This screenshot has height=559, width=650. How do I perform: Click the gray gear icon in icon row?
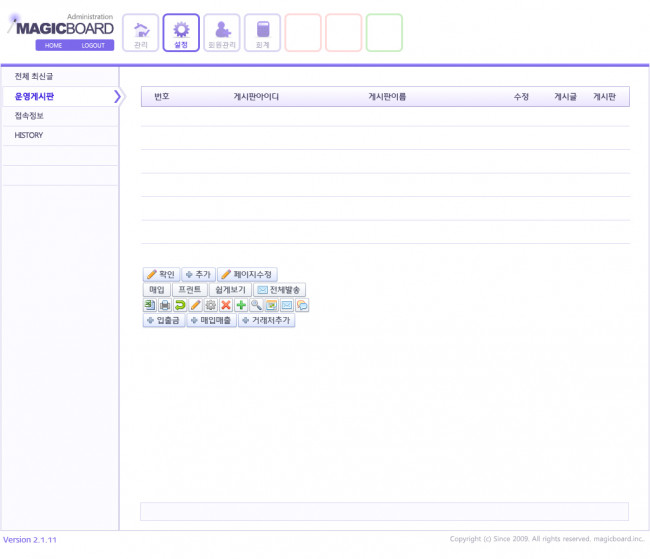(211, 305)
